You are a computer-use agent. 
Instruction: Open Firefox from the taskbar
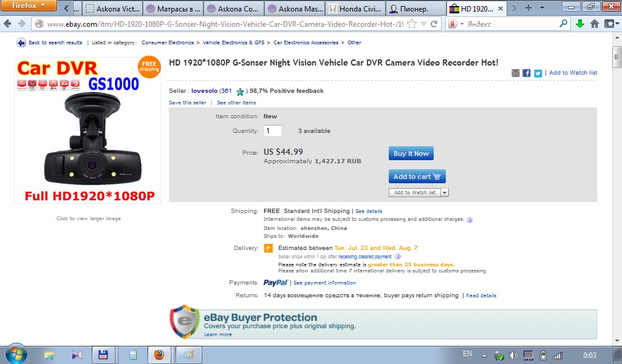(x=159, y=354)
